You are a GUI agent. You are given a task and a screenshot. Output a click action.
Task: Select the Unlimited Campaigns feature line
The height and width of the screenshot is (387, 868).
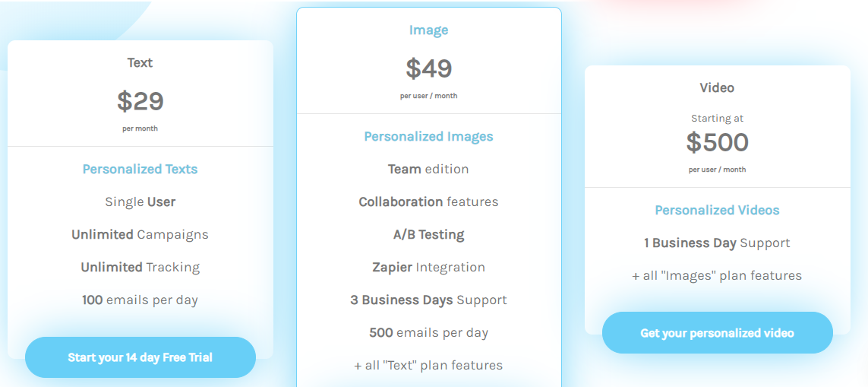click(140, 235)
